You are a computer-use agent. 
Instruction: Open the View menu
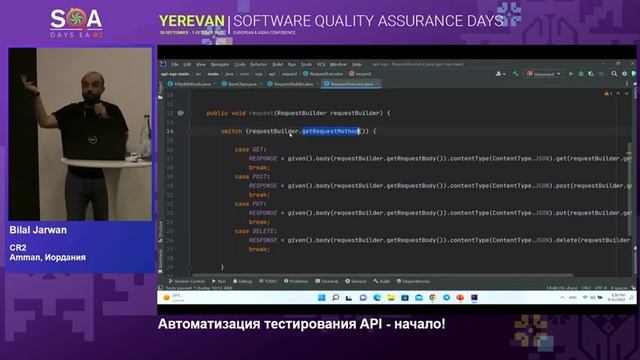click(201, 64)
